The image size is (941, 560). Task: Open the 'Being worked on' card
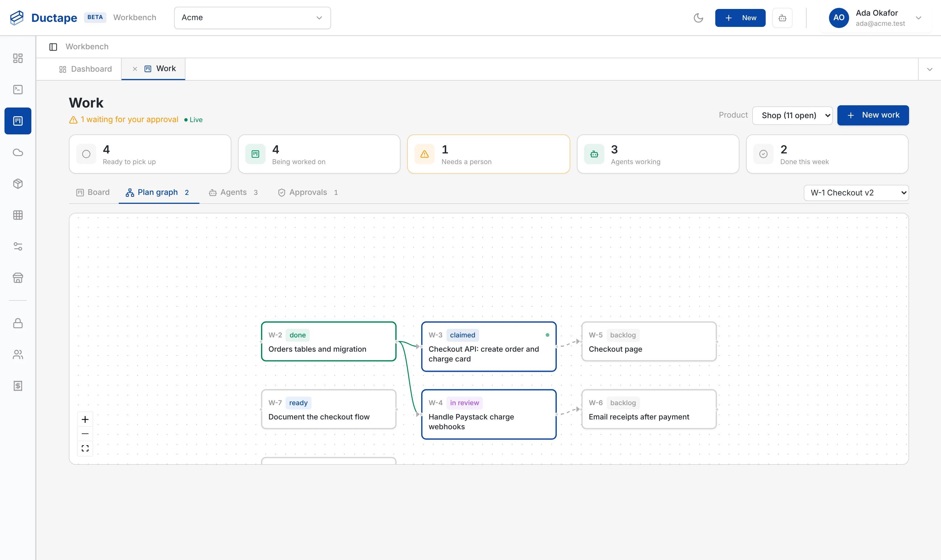point(319,154)
